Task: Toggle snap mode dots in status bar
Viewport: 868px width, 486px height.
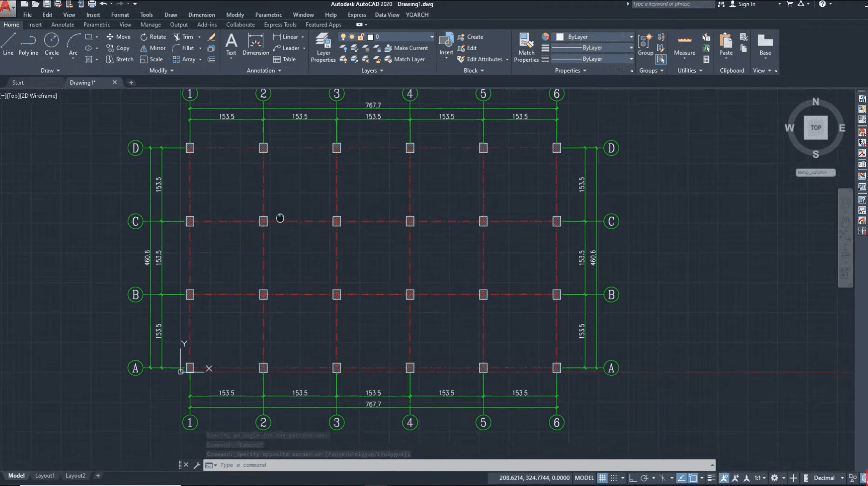Action: (x=614, y=478)
